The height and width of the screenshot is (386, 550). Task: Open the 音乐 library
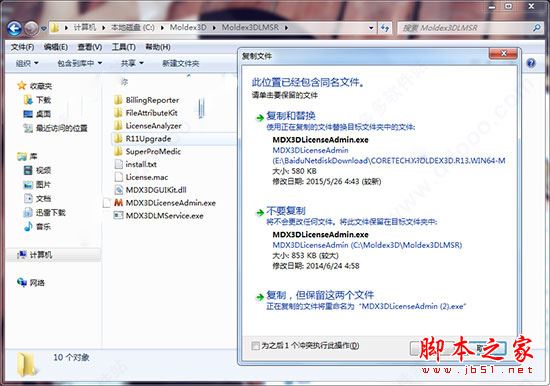(37, 226)
